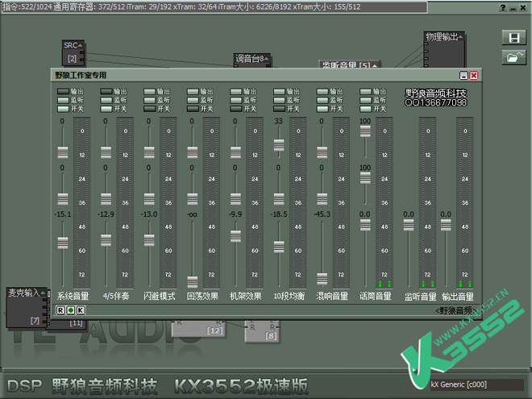532x399 pixels.
Task: Click the 10段均衡 channel label
Action: pos(289,296)
